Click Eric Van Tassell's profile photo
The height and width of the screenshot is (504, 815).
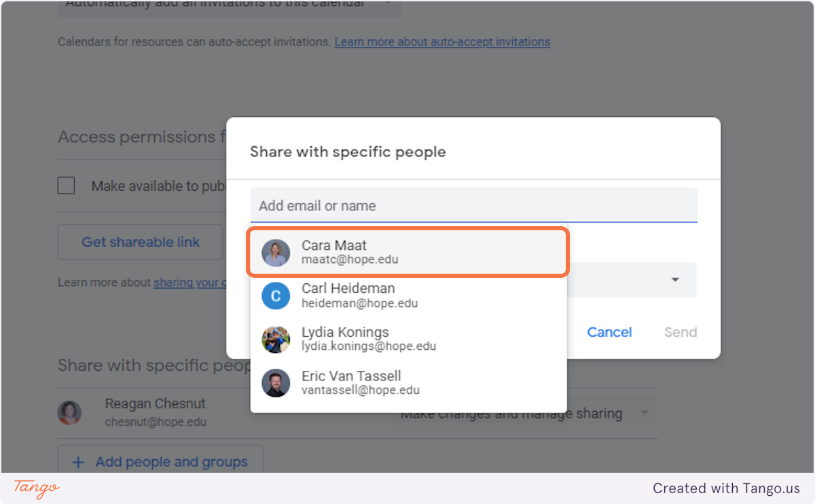[276, 383]
